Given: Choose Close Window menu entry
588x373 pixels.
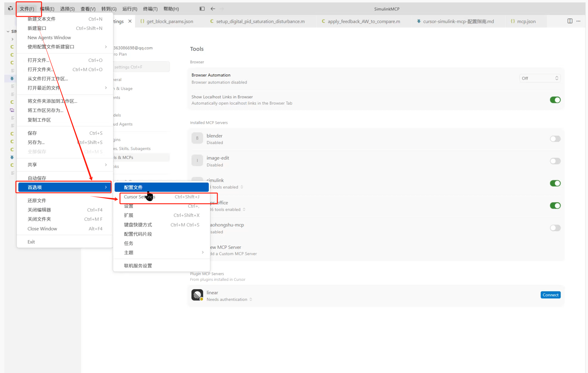Looking at the screenshot, I should click(65, 229).
